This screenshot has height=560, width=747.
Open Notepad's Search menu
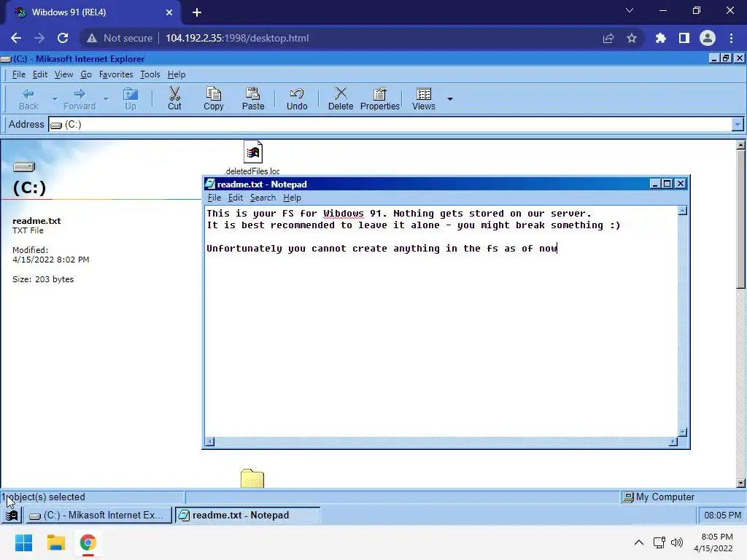263,198
